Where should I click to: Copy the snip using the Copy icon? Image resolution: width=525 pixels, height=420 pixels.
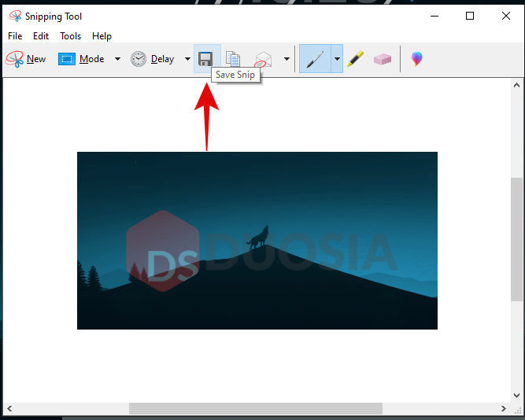pyautogui.click(x=233, y=59)
